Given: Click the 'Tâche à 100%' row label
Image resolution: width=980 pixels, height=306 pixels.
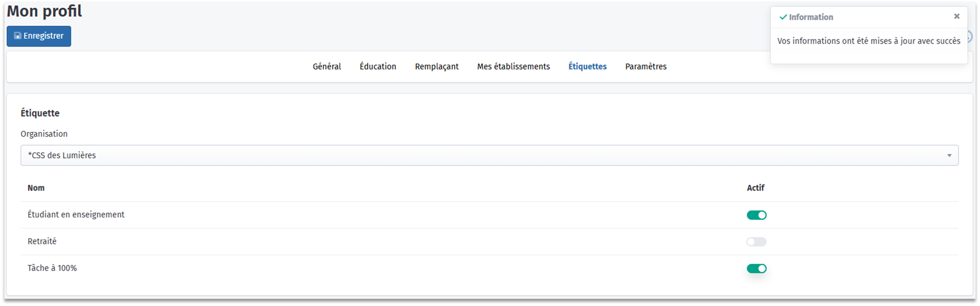Looking at the screenshot, I should pyautogui.click(x=52, y=268).
